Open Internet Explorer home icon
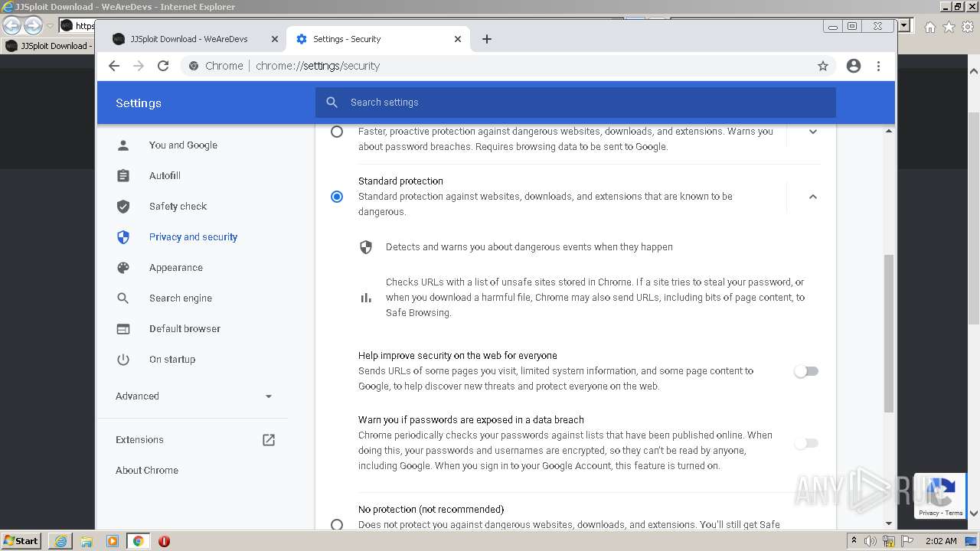Image resolution: width=980 pixels, height=551 pixels. pyautogui.click(x=929, y=27)
